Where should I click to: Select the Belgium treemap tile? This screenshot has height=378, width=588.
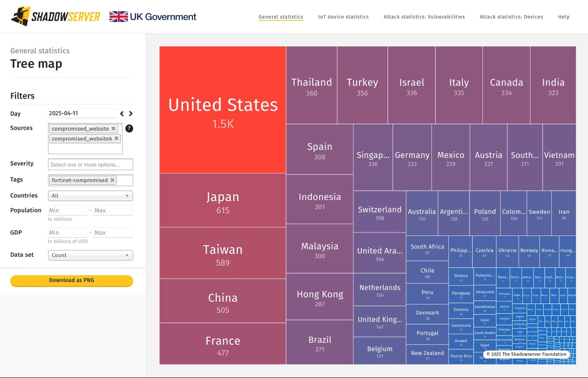[x=380, y=351]
